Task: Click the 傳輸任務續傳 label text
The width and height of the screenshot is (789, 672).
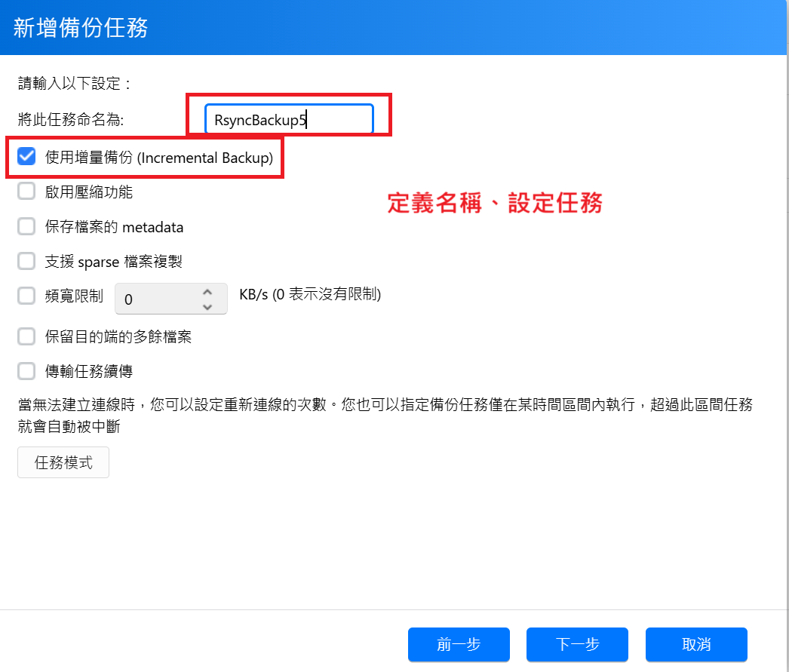Action: (88, 371)
